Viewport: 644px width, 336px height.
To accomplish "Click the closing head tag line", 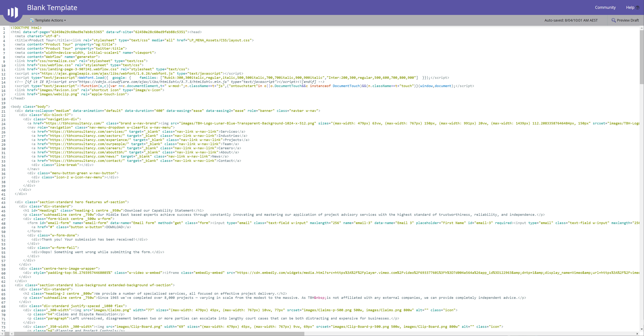I will [17, 98].
